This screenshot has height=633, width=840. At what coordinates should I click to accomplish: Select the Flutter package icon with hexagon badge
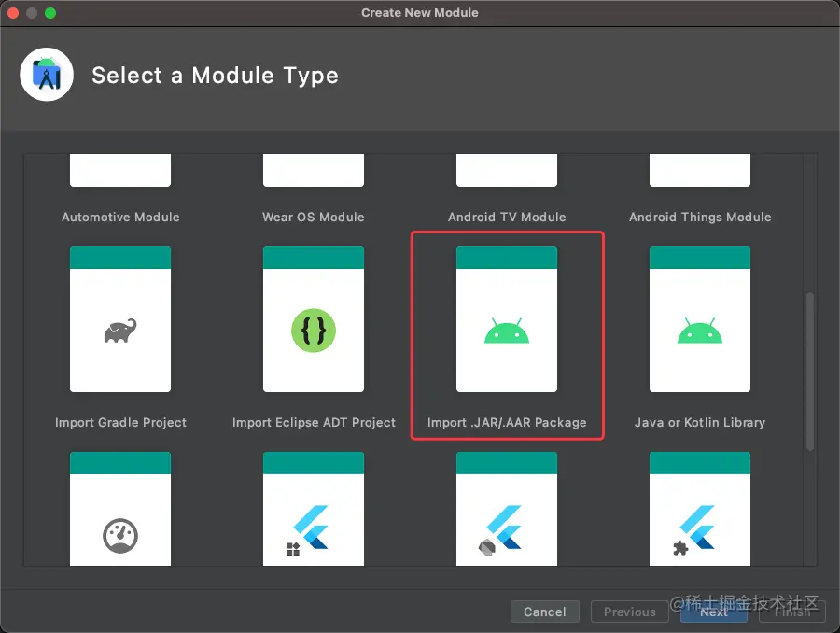(x=500, y=529)
